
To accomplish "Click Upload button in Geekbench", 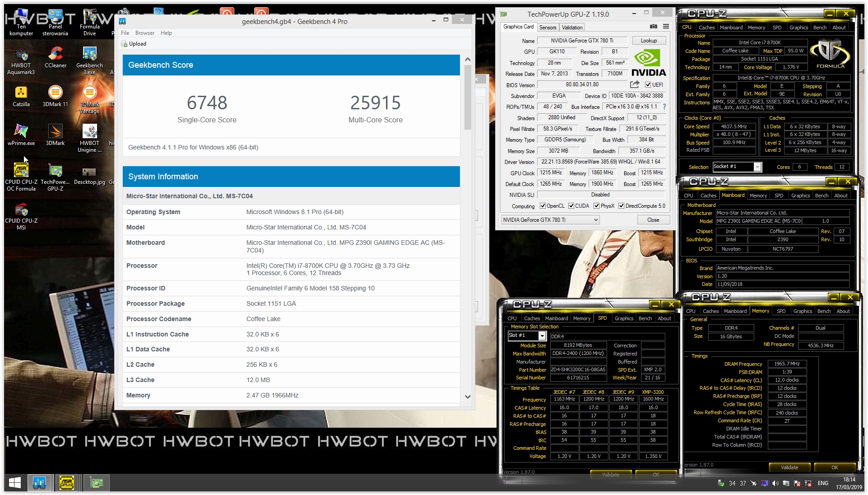I will 134,44.
